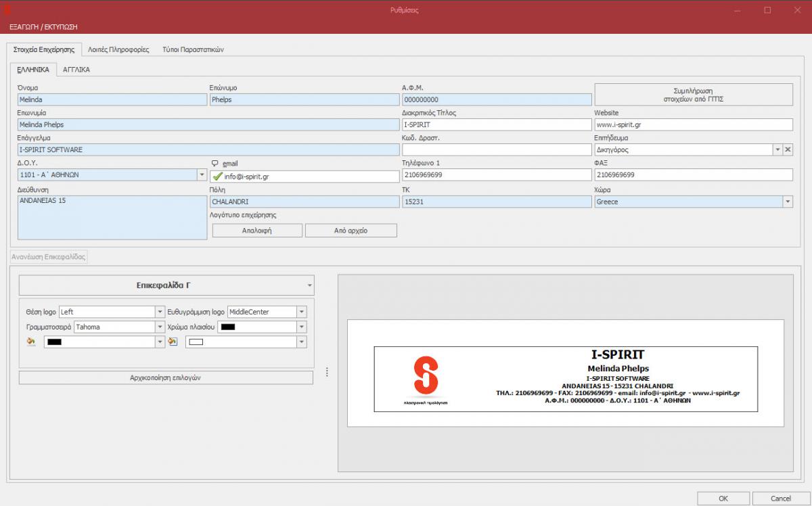Click the Επώνυμο field containing Phelps
The height and width of the screenshot is (506, 812).
click(304, 99)
